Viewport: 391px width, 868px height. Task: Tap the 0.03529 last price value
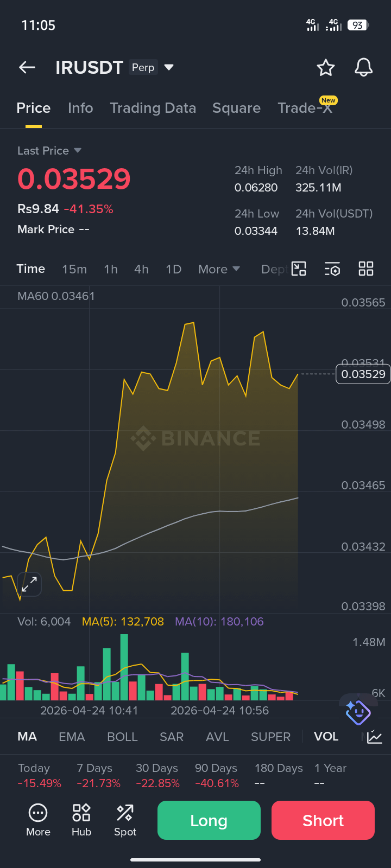pos(74,179)
